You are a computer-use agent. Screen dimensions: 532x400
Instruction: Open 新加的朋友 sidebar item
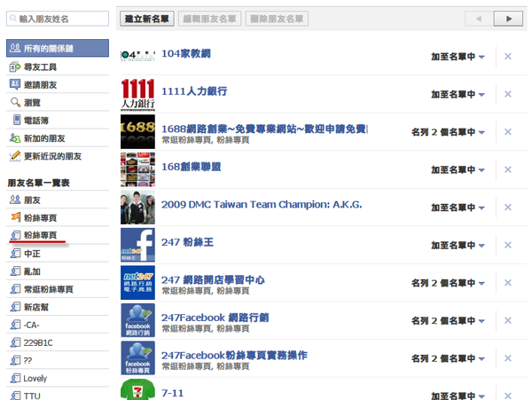pos(58,138)
